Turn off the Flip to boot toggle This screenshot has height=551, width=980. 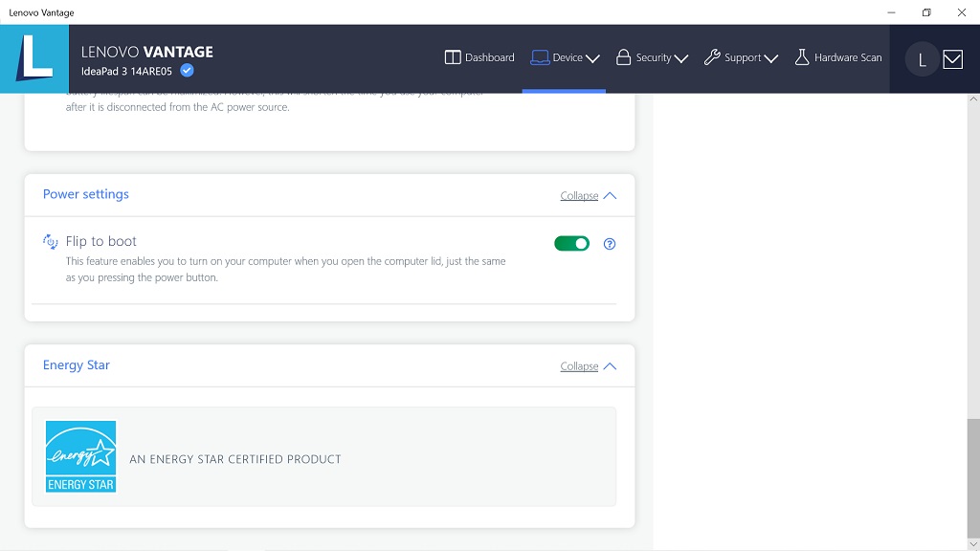coord(572,244)
